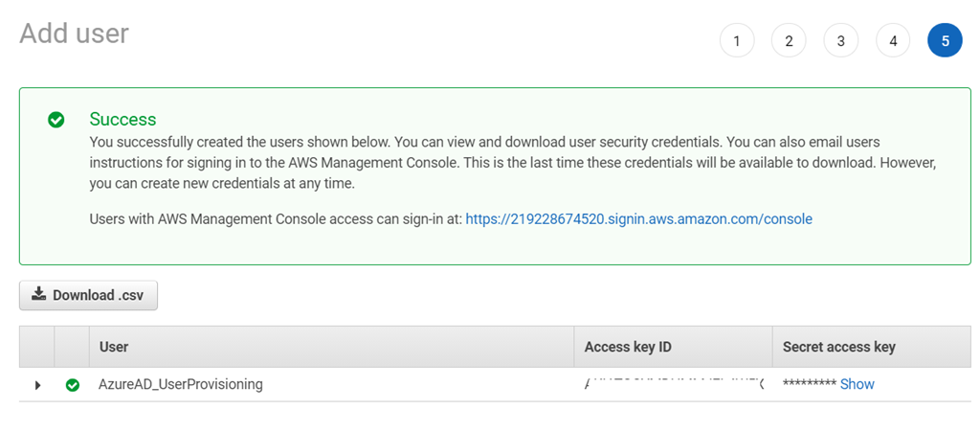
Task: Download the credentials .csv file
Action: point(88,295)
